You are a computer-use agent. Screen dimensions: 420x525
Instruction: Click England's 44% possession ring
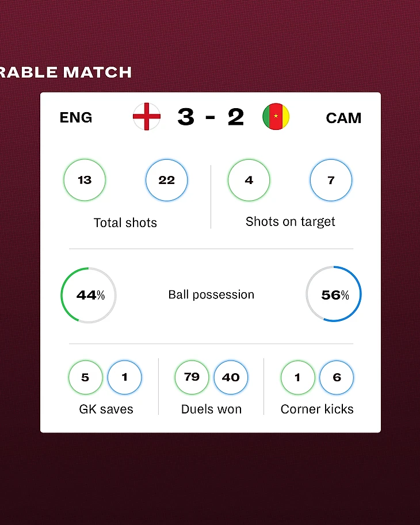coord(89,295)
